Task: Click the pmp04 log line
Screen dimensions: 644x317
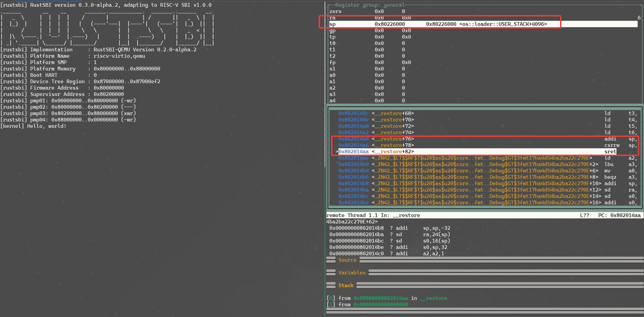Action: coord(68,120)
